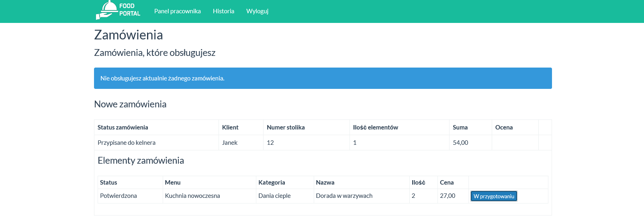Click the Zamówienia, które obsługujesz subheading
The height and width of the screenshot is (224, 644).
click(155, 53)
